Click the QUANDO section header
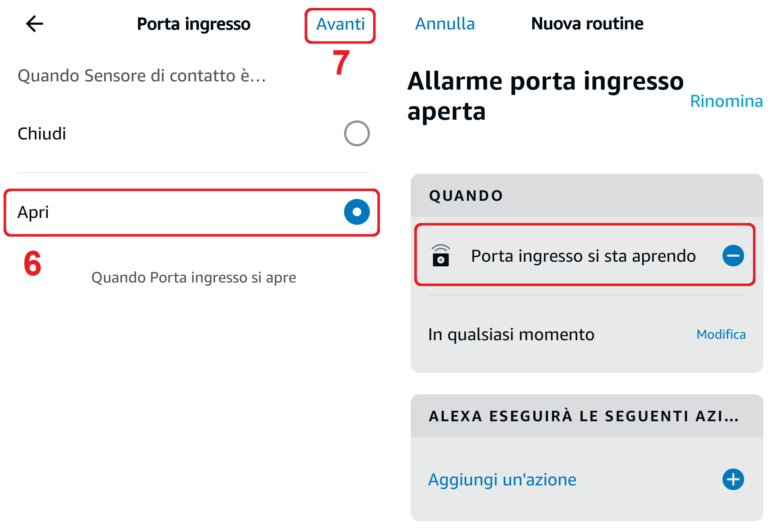The width and height of the screenshot is (772, 532). [466, 196]
